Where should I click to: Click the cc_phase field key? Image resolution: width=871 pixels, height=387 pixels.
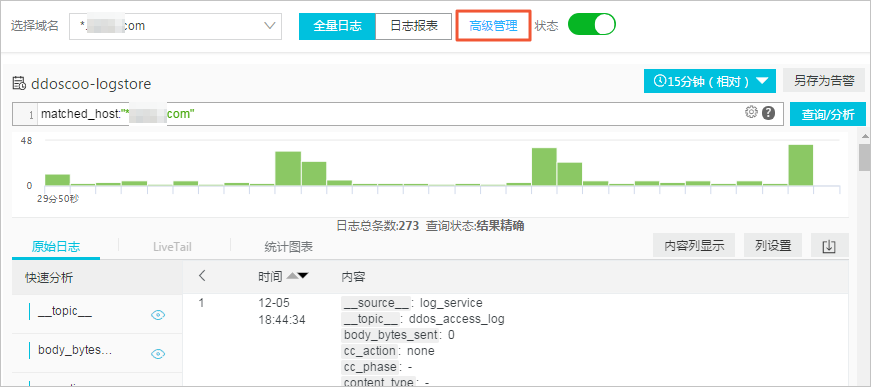[x=371, y=367]
